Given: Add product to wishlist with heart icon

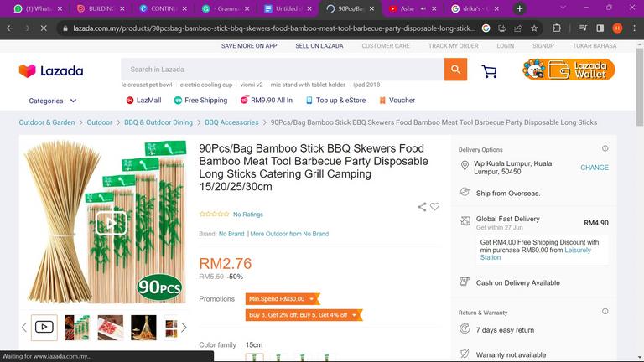Looking at the screenshot, I should pyautogui.click(x=434, y=207).
